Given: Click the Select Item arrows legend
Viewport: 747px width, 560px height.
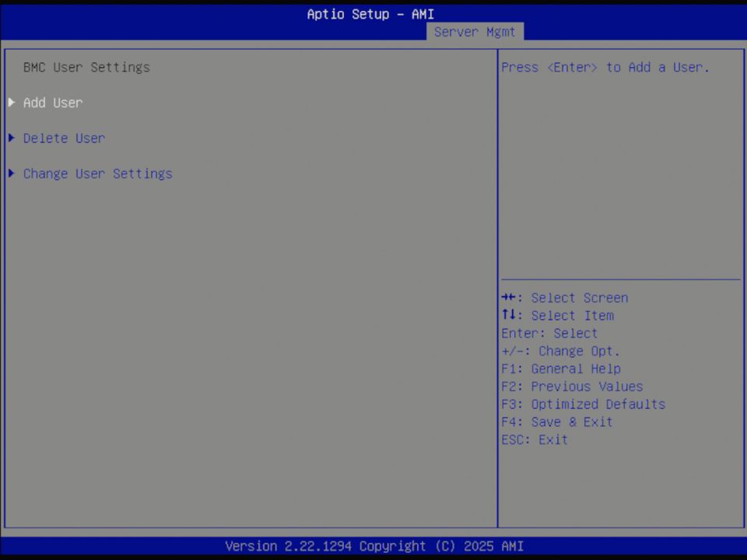Looking at the screenshot, I should click(x=557, y=316).
